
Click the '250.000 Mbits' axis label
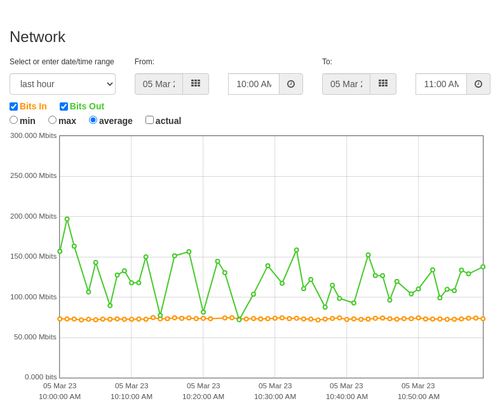[x=33, y=176]
